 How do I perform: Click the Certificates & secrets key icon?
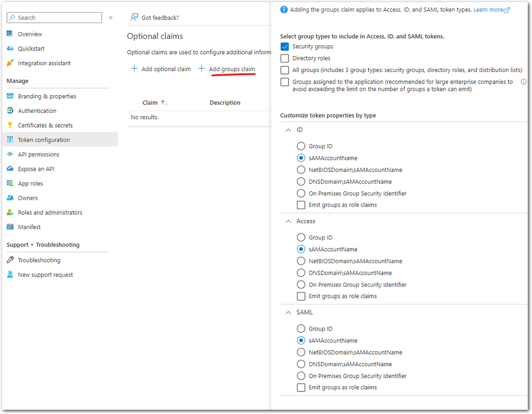click(10, 126)
